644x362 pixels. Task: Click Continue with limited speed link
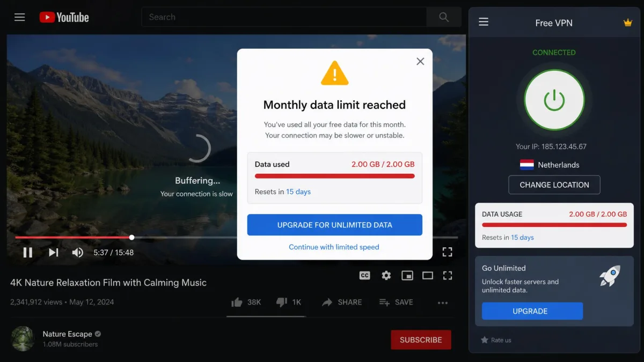point(334,247)
